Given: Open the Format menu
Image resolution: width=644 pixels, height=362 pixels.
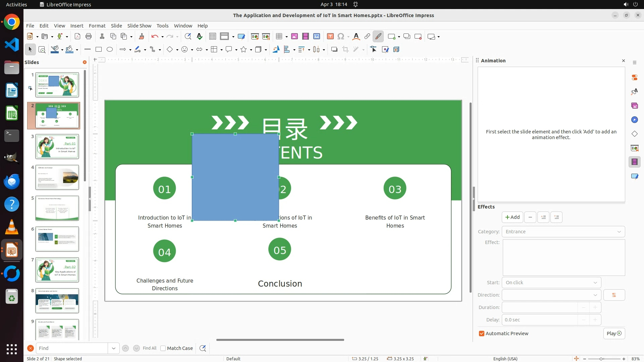Looking at the screenshot, I should tap(97, 26).
